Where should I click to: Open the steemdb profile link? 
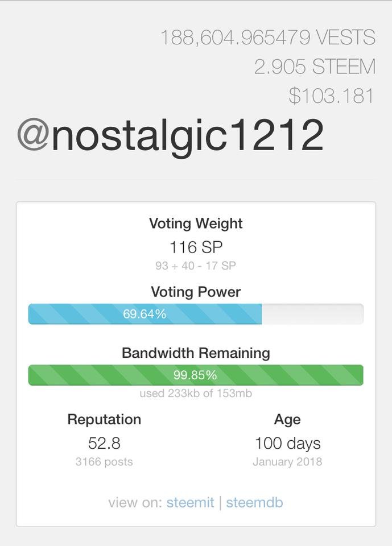(x=254, y=503)
